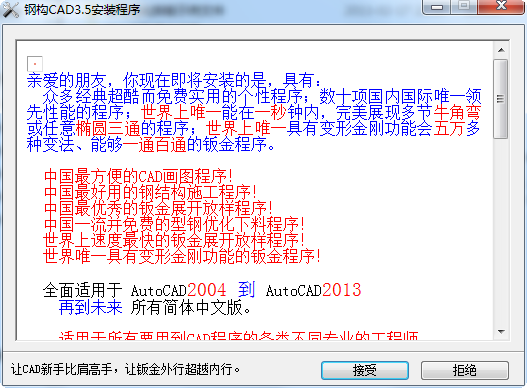Click the 拒绝 (Reject) button
This screenshot has width=527, height=388.
(x=464, y=370)
